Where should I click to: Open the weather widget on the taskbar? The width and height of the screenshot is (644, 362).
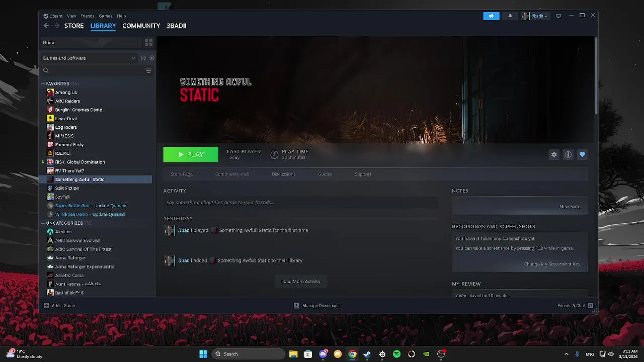tap(24, 354)
